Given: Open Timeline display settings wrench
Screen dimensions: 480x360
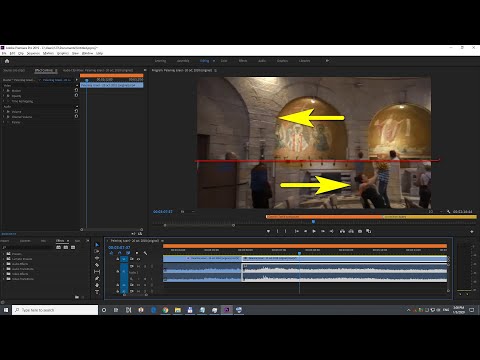Looking at the screenshot, I should (x=145, y=253).
